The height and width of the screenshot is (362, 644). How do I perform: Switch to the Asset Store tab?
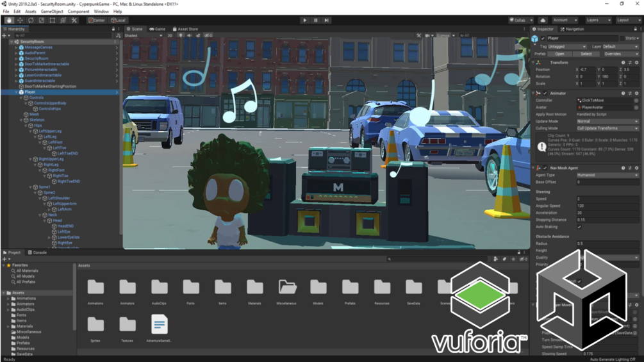click(x=185, y=29)
